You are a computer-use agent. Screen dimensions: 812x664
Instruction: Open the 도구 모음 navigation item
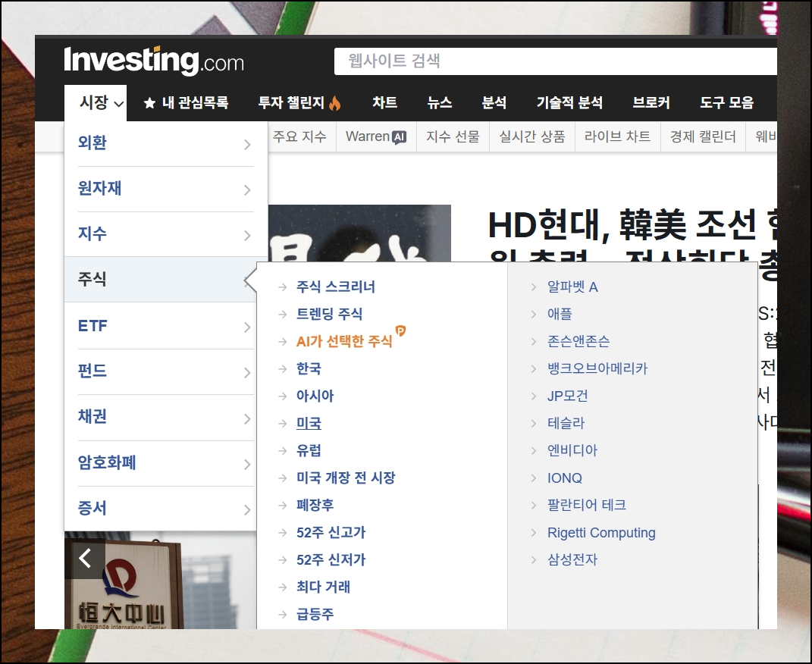point(726,102)
